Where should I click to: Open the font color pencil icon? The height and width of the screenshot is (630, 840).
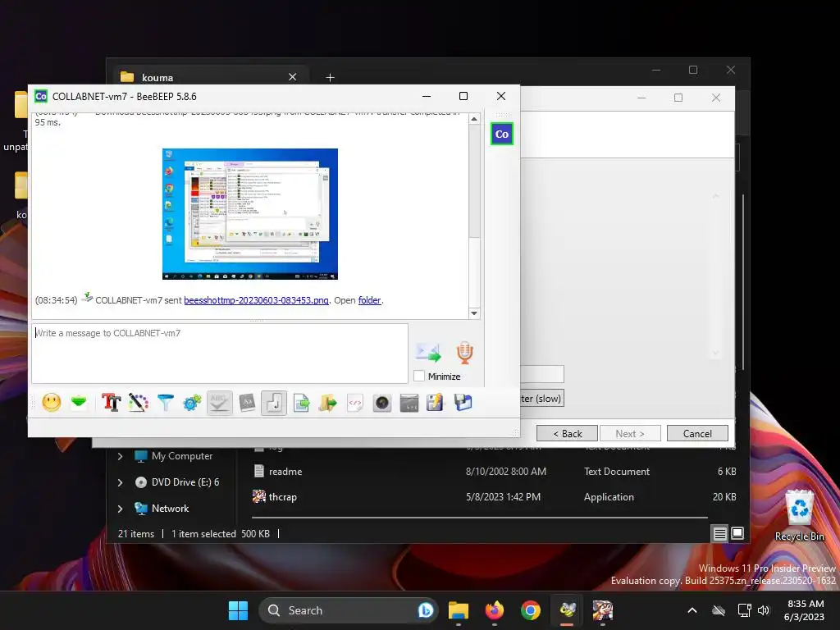point(138,403)
